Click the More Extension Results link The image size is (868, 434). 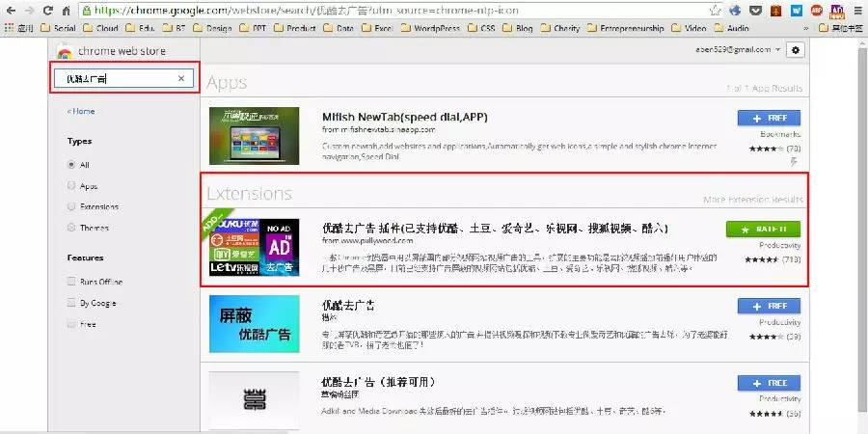[753, 200]
